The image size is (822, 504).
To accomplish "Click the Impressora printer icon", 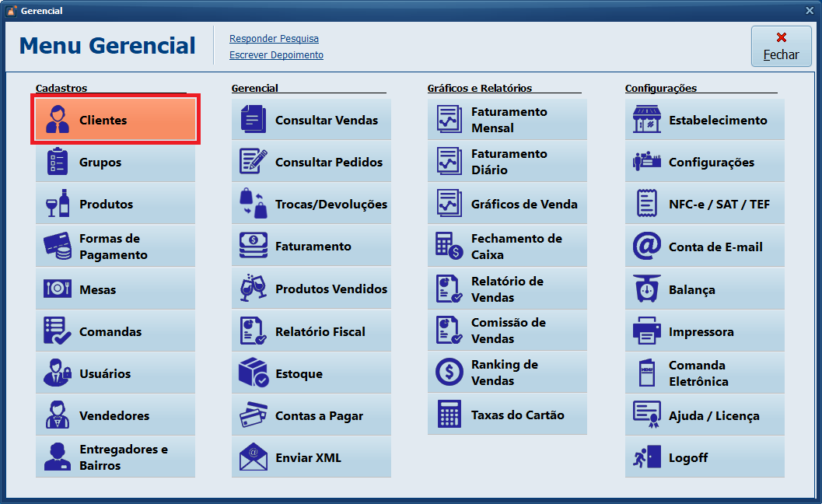I will click(x=646, y=331).
